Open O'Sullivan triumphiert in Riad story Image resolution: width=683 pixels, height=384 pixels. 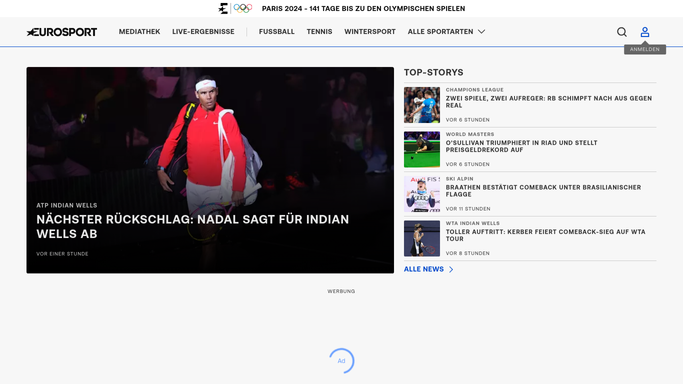[x=521, y=146]
